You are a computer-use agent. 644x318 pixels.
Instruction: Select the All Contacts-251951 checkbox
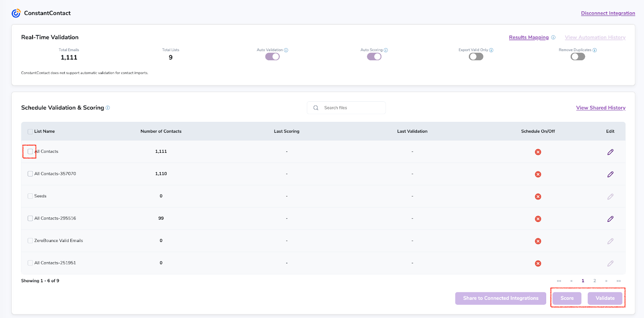[x=30, y=263]
